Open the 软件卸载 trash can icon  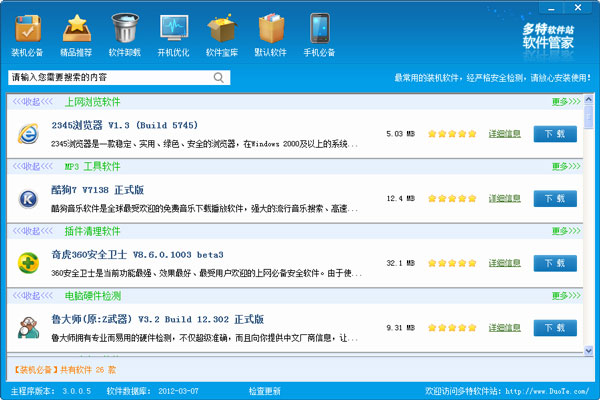tap(125, 28)
